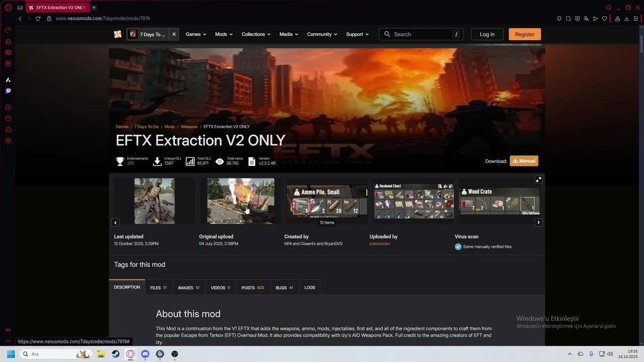Open Twitch from the Opera sidebar

(8, 91)
